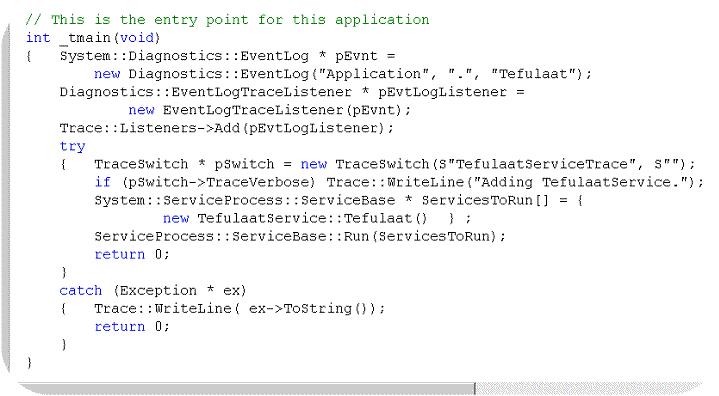The height and width of the screenshot is (396, 719).
Task: Click TefulaatService::Tefulaat() constructor call
Action: click(312, 218)
